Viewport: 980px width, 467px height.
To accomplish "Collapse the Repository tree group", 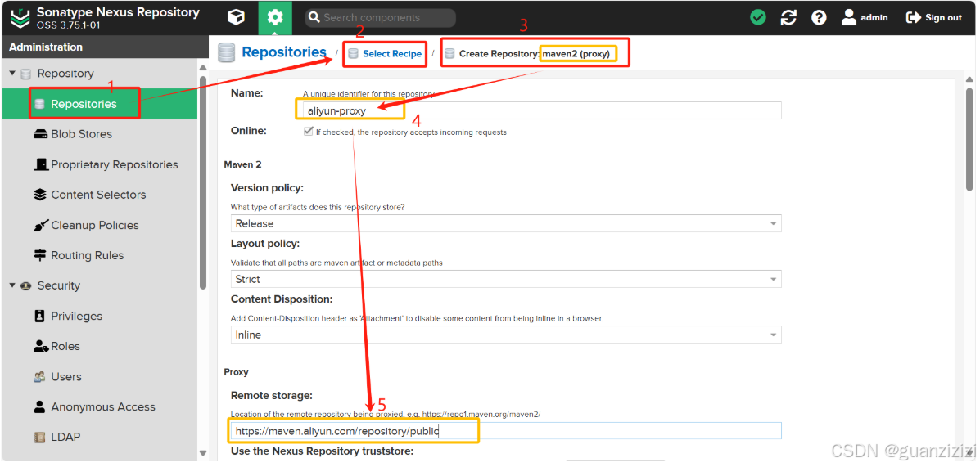I will 12,74.
